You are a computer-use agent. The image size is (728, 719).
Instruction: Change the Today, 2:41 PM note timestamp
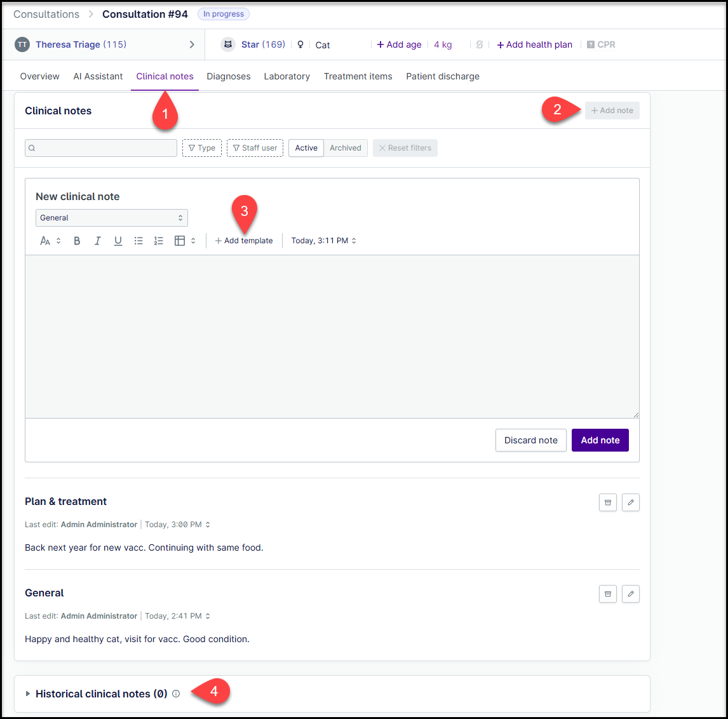(x=177, y=615)
